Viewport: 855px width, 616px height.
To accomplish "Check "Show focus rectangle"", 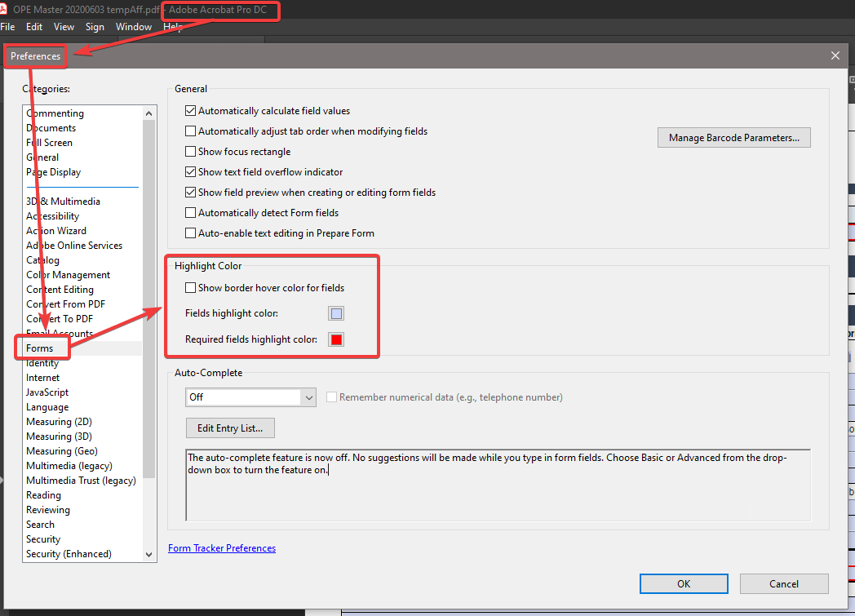I will click(190, 151).
